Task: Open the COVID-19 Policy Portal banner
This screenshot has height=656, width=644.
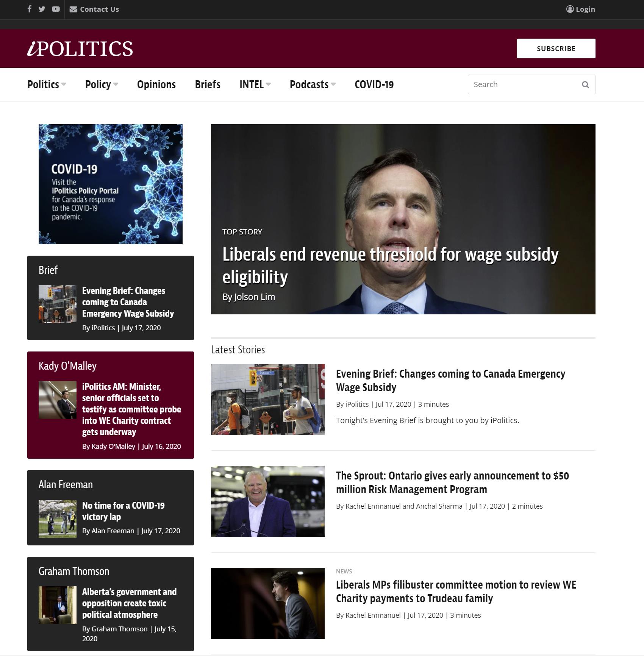Action: (111, 184)
